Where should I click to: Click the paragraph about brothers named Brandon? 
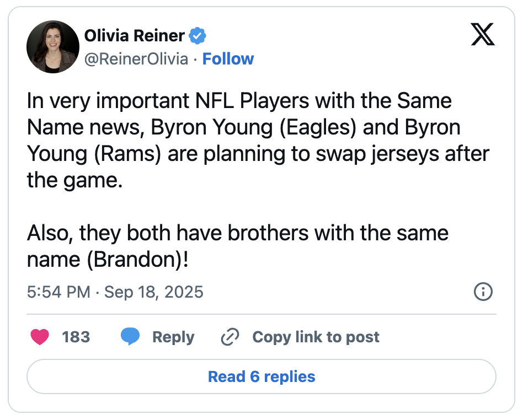coord(238,246)
